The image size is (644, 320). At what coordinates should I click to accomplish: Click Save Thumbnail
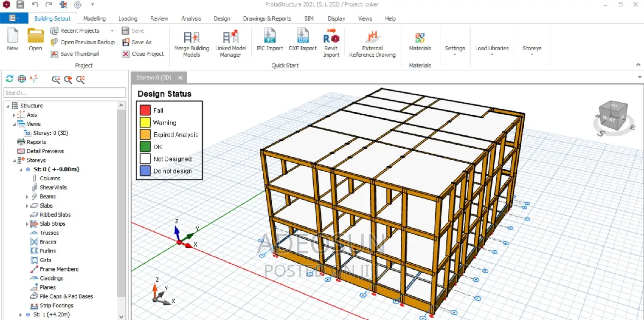pos(75,54)
